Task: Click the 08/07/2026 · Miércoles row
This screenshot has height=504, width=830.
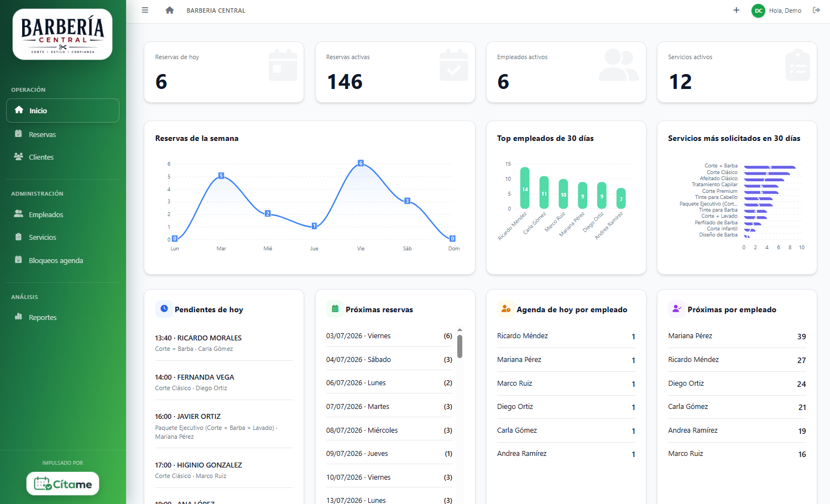Action: (389, 430)
